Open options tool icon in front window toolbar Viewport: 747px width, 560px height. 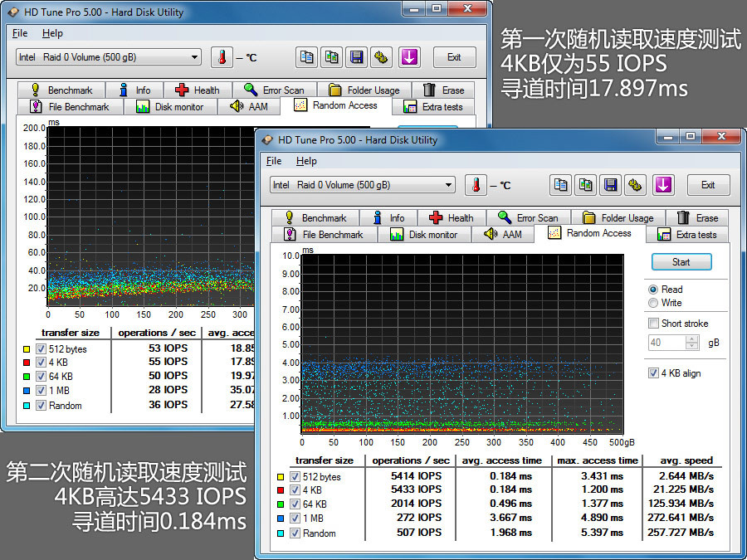click(635, 185)
